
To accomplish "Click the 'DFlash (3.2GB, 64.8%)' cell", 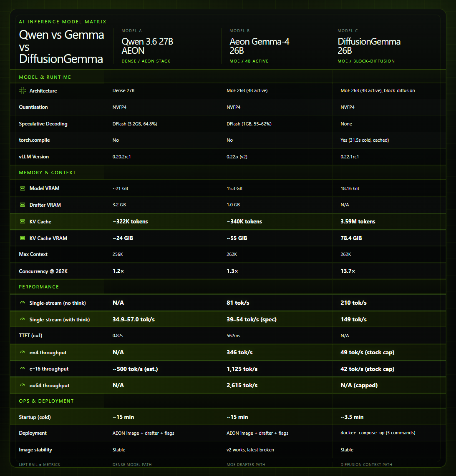I will [x=135, y=124].
